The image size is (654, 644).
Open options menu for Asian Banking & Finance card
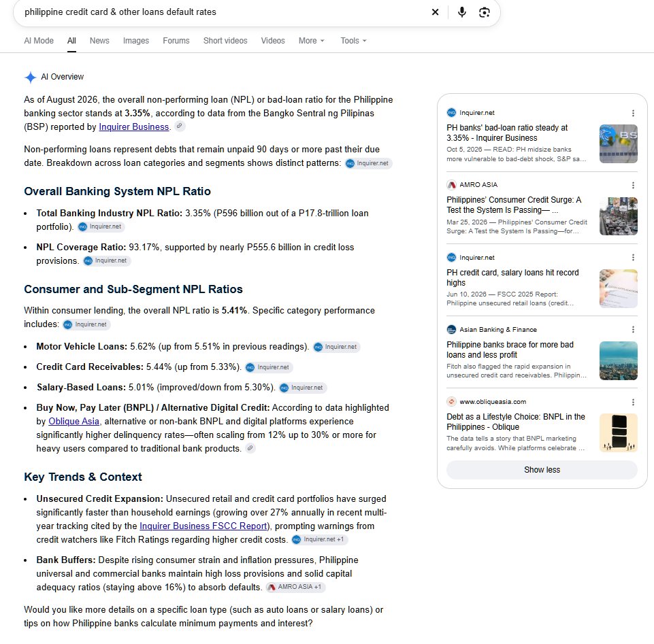tap(633, 330)
